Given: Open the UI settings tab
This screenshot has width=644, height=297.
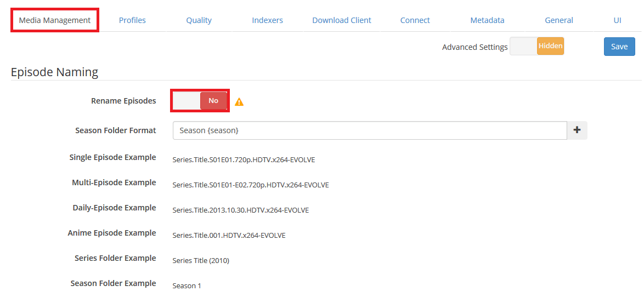Looking at the screenshot, I should click(x=617, y=20).
